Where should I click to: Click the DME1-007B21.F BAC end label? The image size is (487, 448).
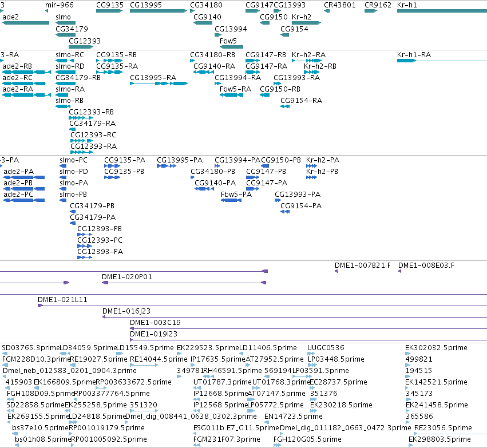[x=363, y=265]
